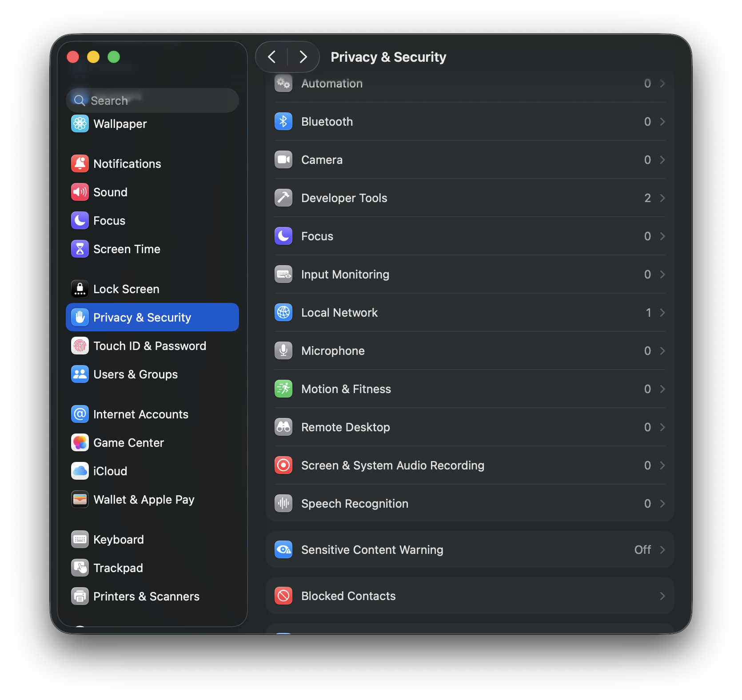
Task: Select the Camera privacy icon
Action: (x=283, y=159)
